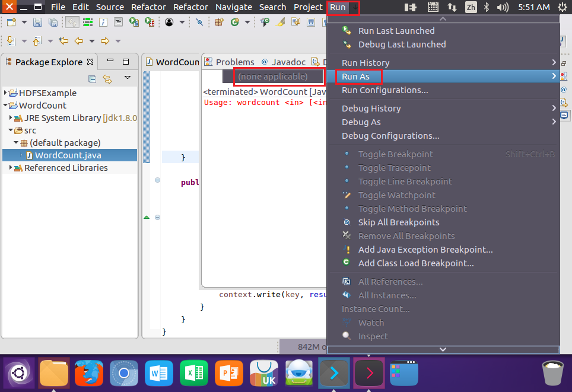572x392 pixels.
Task: Open the File menu
Action: pos(58,7)
